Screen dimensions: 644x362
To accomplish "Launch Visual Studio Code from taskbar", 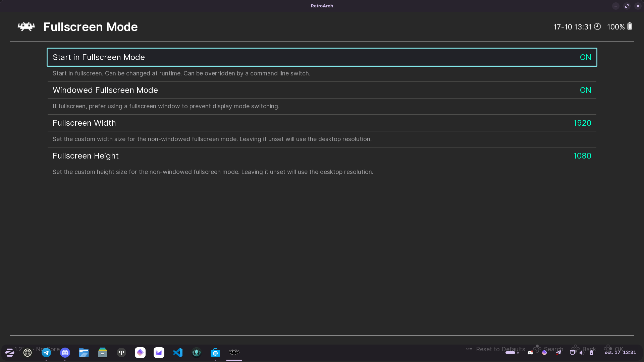I will pos(178,352).
